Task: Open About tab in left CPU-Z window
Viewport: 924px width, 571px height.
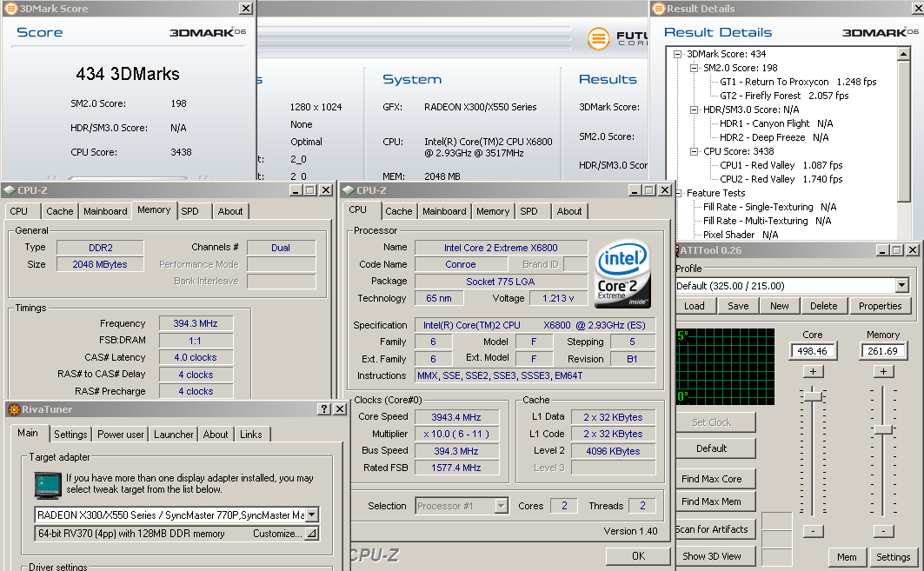Action: coord(230,211)
